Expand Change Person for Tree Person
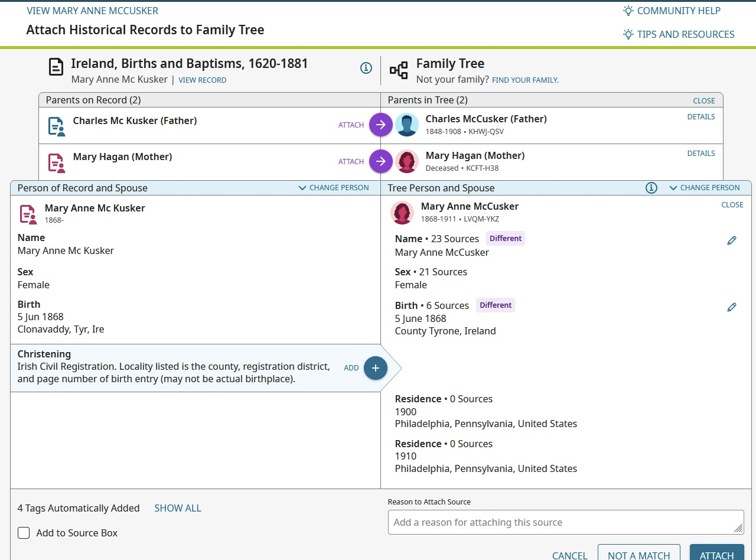The height and width of the screenshot is (560, 756). tap(705, 188)
